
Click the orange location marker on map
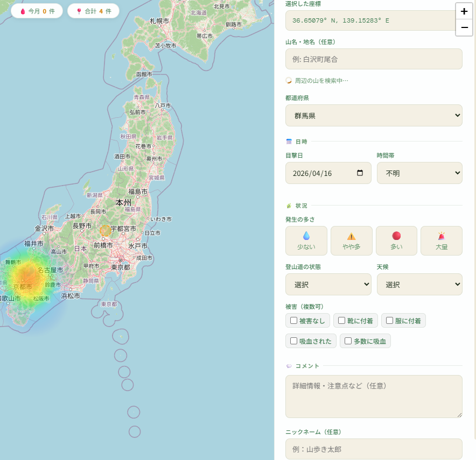tap(106, 230)
